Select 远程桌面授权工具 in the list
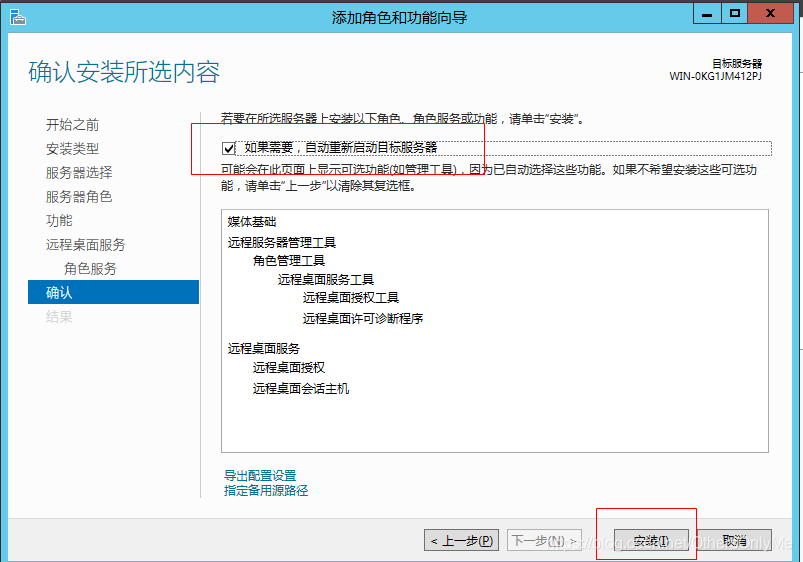The height and width of the screenshot is (562, 803). [351, 298]
